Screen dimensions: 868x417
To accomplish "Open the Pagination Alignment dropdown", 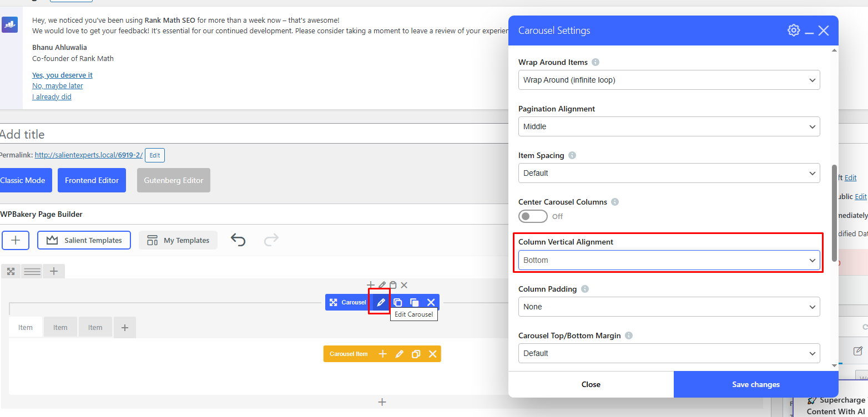I will [x=669, y=126].
